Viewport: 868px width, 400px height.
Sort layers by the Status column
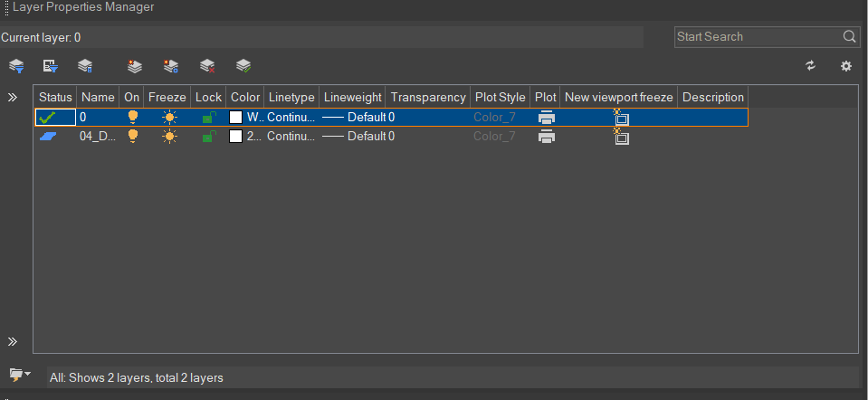[55, 98]
